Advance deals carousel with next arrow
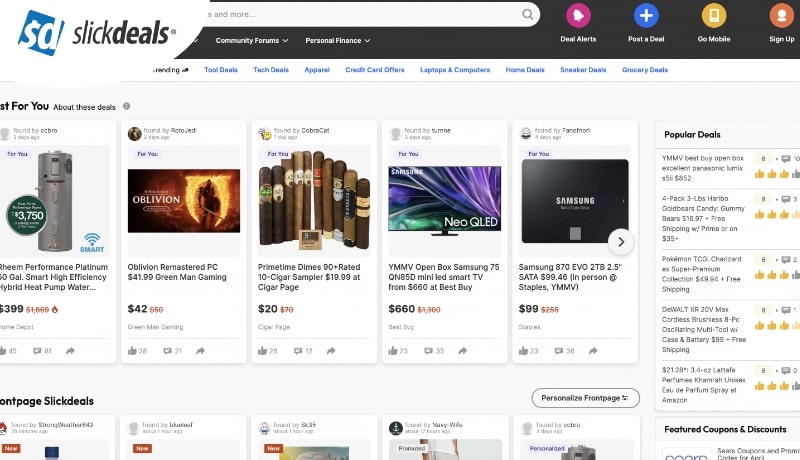 (621, 242)
